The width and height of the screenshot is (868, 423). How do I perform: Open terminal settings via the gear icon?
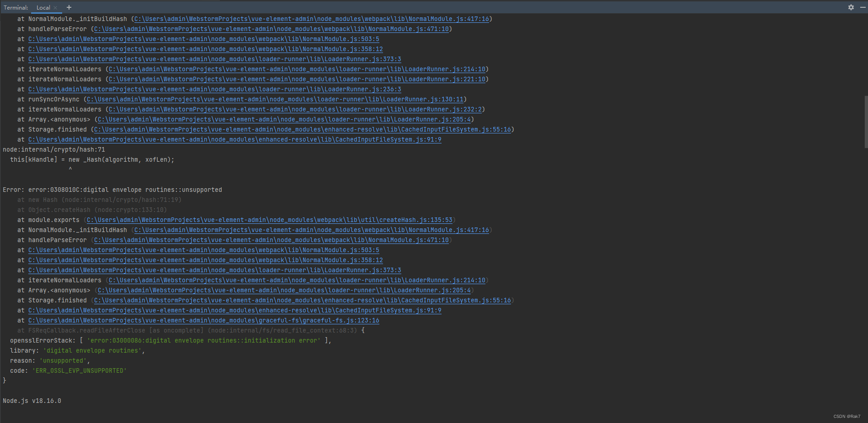tap(851, 7)
